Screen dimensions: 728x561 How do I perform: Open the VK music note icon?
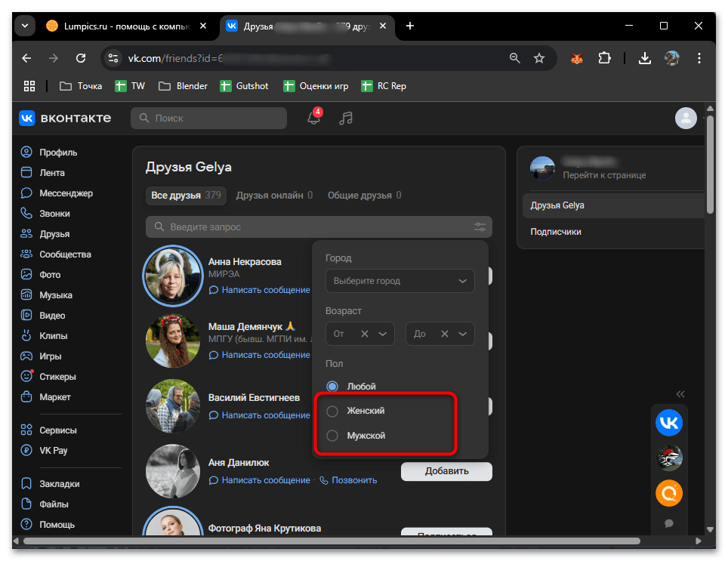346,119
